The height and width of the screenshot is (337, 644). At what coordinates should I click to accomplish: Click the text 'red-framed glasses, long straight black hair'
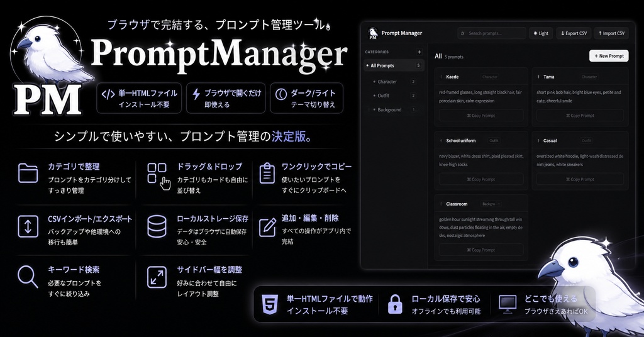(477, 92)
